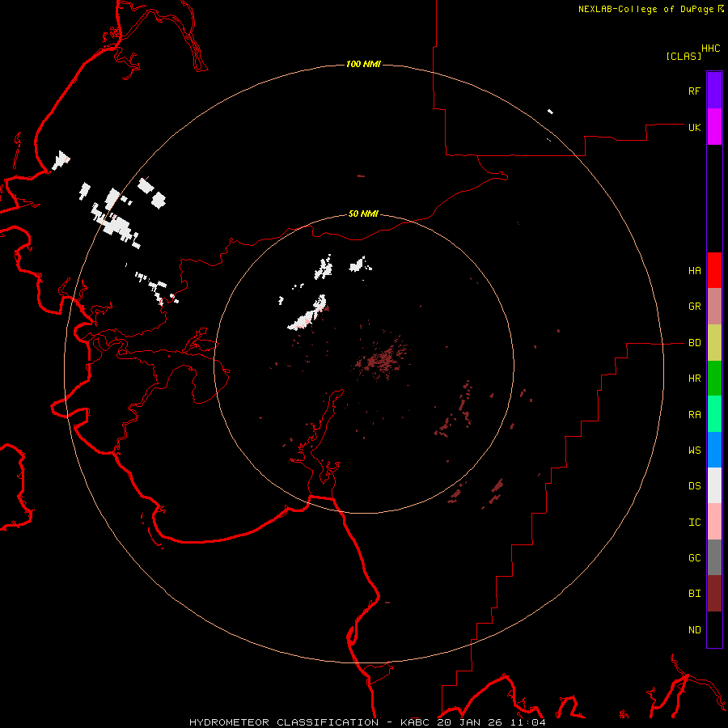
Task: Click the DS white legend swatch
Action: pyautogui.click(x=714, y=485)
